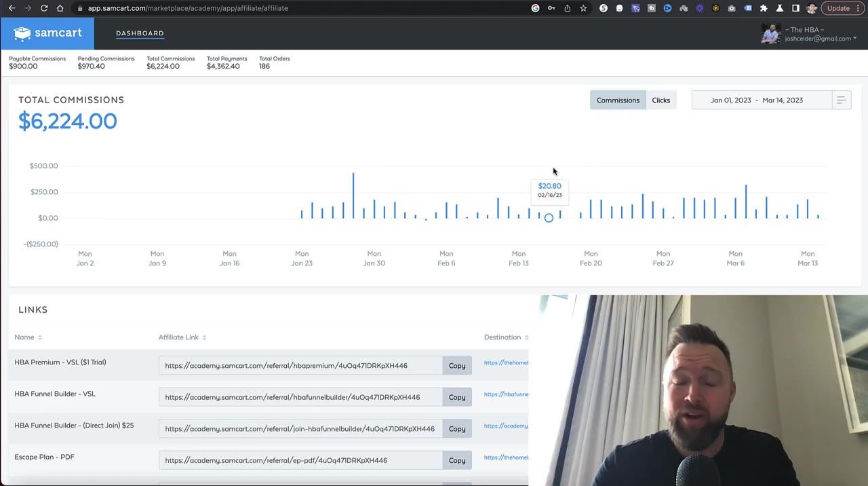This screenshot has width=868, height=486.
Task: Copy the Escape Plan PDF link
Action: coord(457,460)
